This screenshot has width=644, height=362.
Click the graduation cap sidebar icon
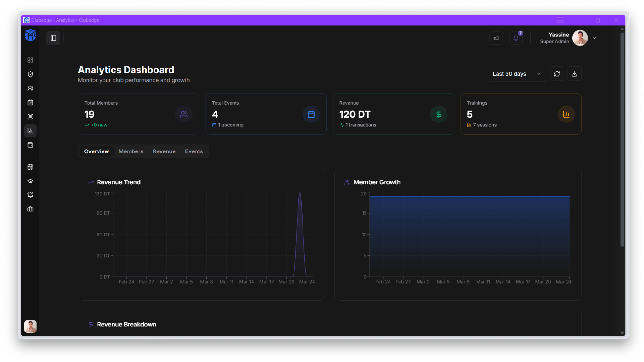(30, 181)
